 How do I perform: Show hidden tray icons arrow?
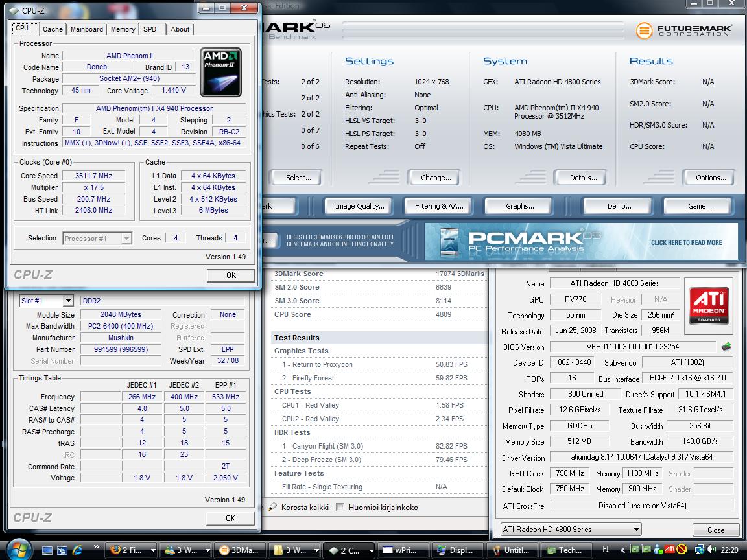pos(622,550)
